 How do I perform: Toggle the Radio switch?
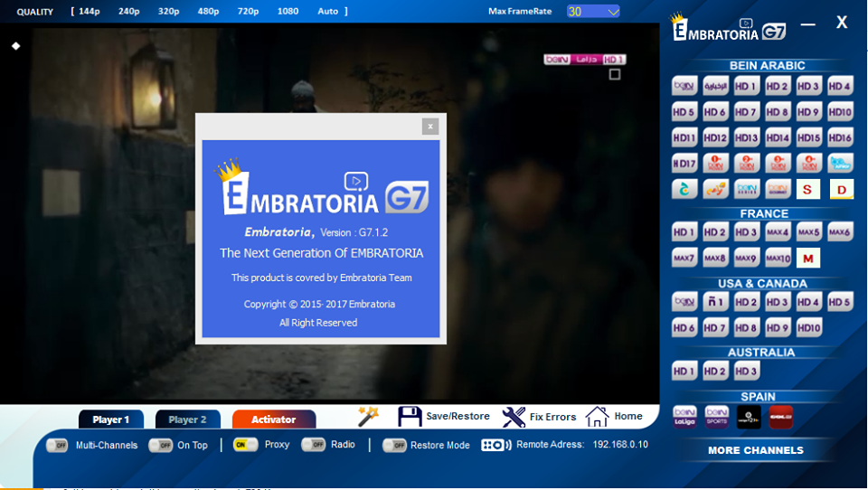click(x=314, y=445)
